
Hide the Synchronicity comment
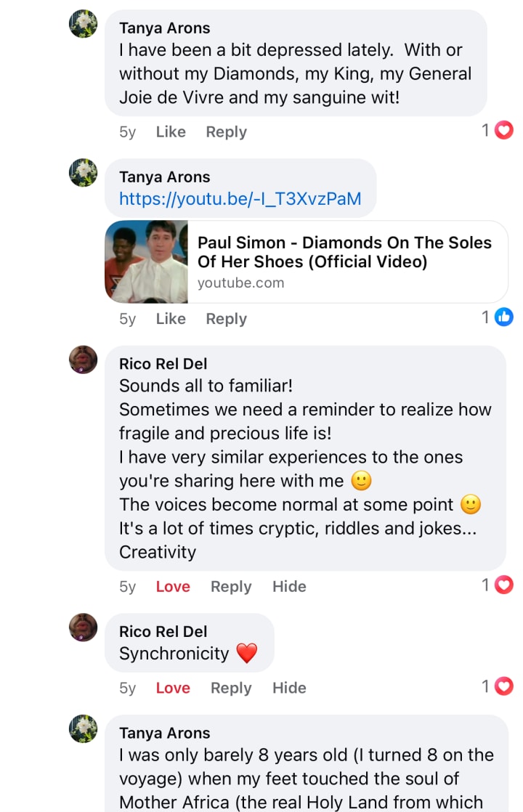pos(289,688)
